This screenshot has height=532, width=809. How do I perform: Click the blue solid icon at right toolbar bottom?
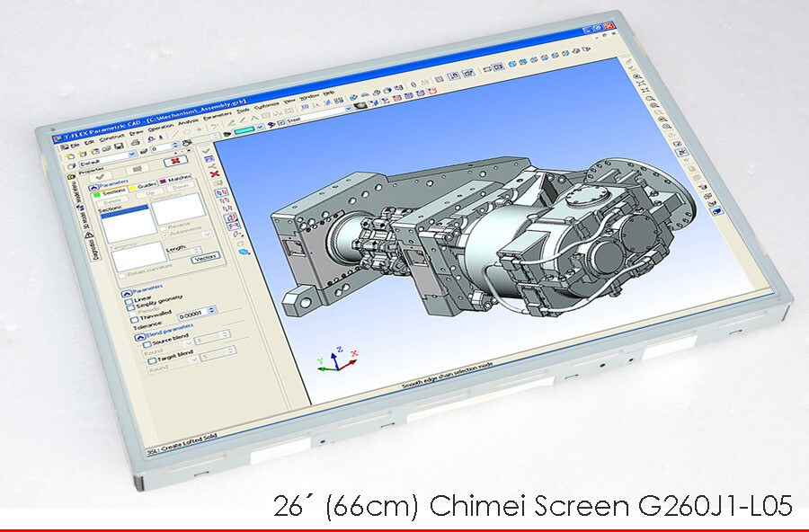pos(716,211)
